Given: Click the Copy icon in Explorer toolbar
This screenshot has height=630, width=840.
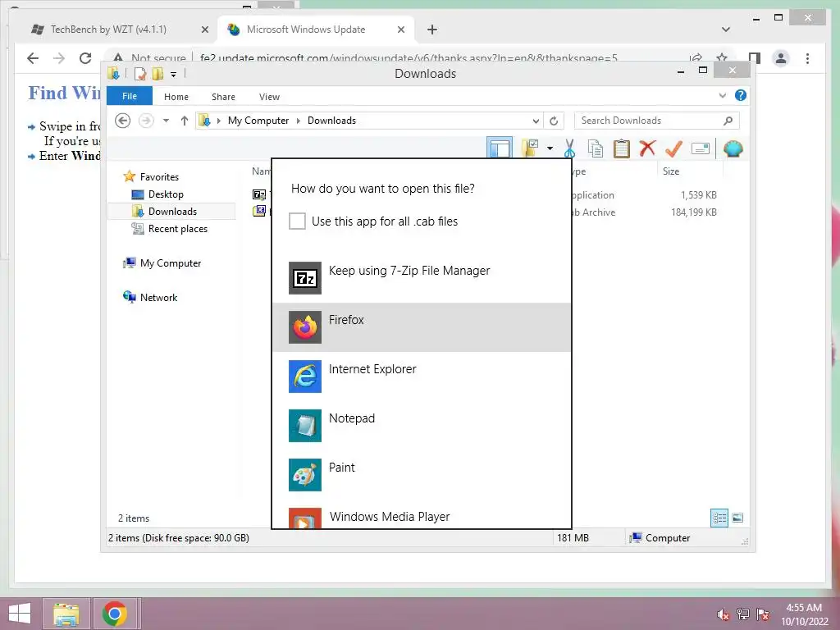Looking at the screenshot, I should [x=596, y=148].
